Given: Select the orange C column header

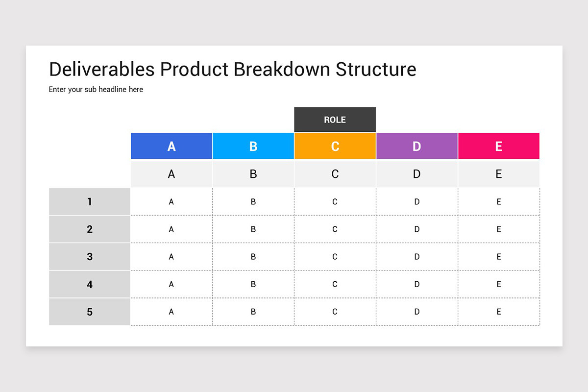Looking at the screenshot, I should point(335,146).
